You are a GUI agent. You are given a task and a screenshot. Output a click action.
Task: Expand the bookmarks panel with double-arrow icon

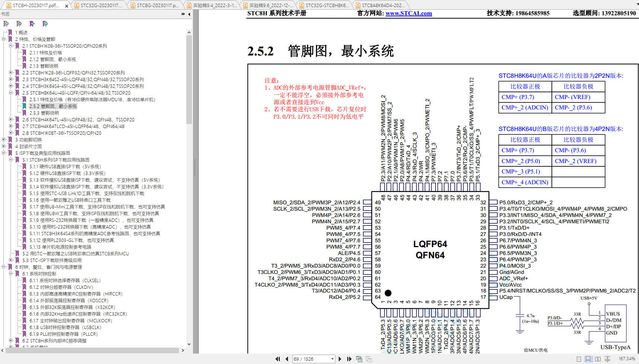click(183, 14)
